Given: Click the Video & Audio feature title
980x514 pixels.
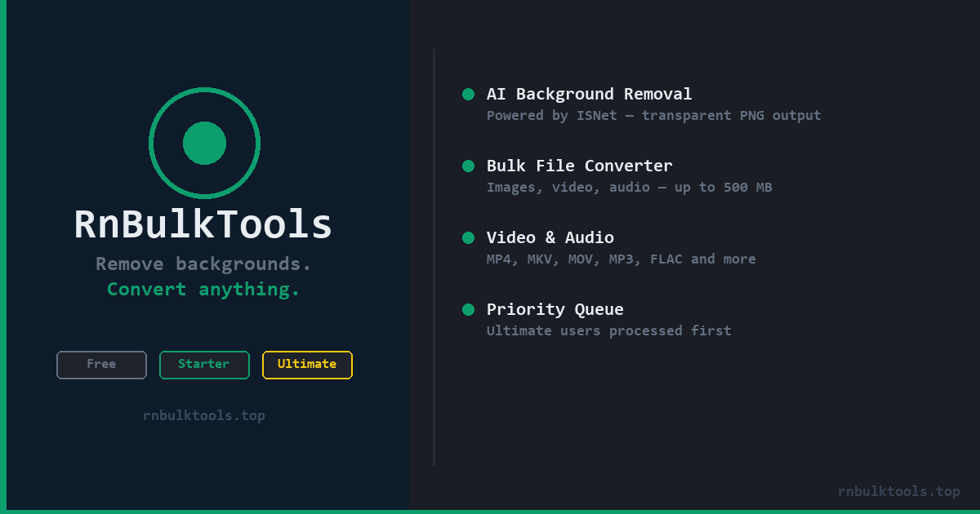Looking at the screenshot, I should pyautogui.click(x=550, y=237).
